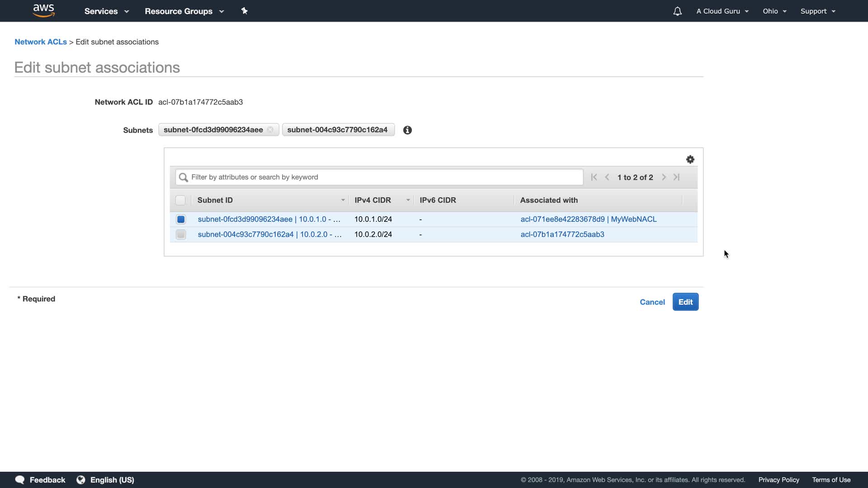
Task: Jump to the last page of results
Action: click(677, 177)
